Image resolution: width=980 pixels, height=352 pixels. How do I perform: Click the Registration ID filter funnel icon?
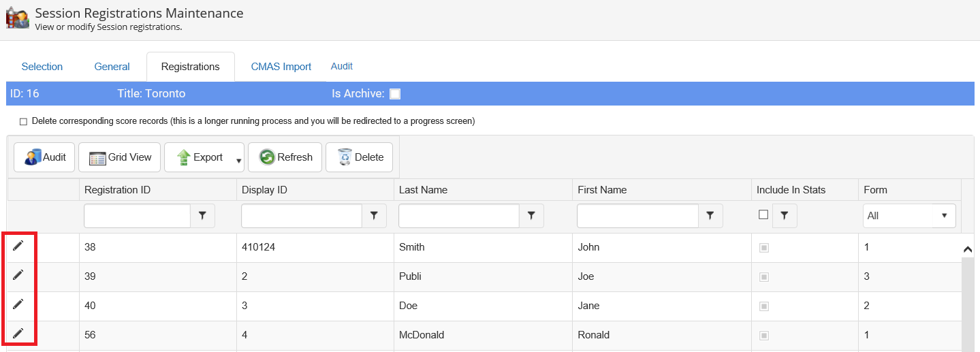202,216
